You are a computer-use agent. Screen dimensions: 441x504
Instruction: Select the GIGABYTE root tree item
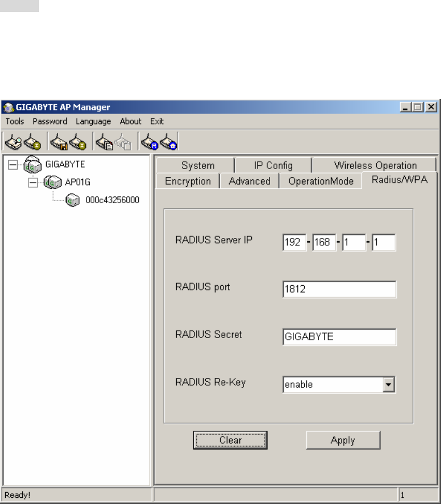click(x=65, y=164)
